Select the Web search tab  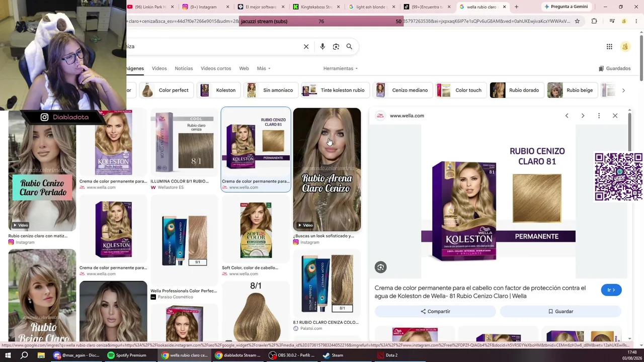pos(244,68)
